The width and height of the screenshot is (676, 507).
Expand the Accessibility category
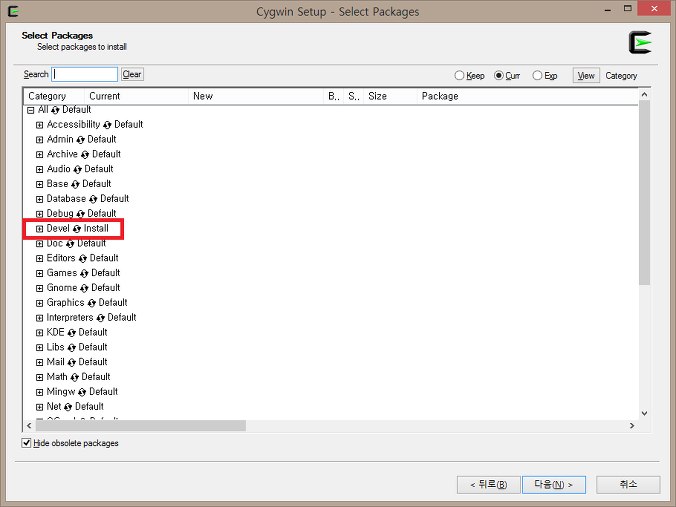pos(39,125)
